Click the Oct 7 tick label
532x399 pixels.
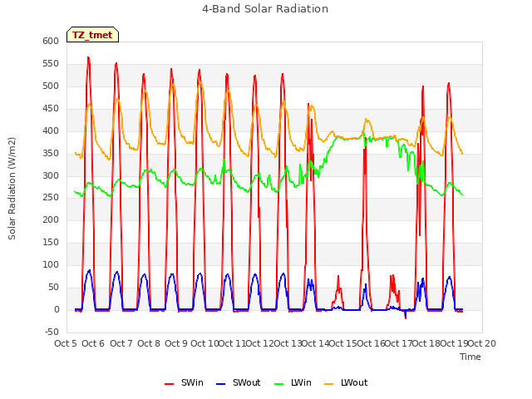121,343
